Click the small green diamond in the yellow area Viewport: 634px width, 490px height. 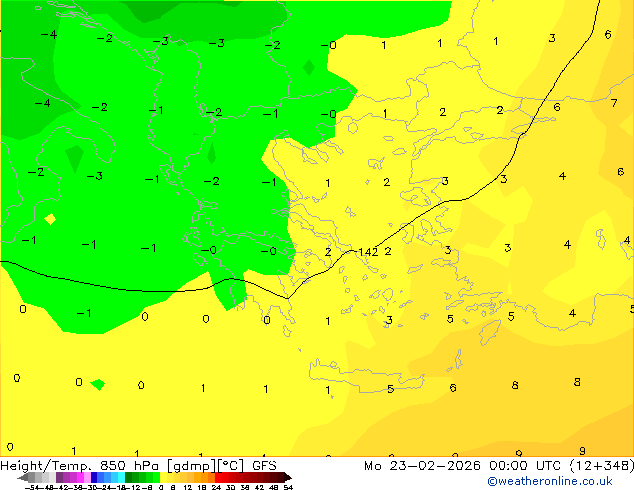(98, 384)
